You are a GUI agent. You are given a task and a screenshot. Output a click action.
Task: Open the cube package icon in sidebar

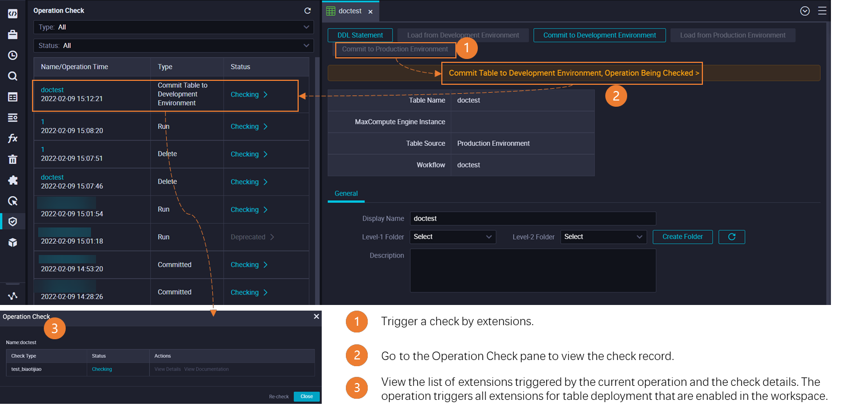(x=12, y=242)
